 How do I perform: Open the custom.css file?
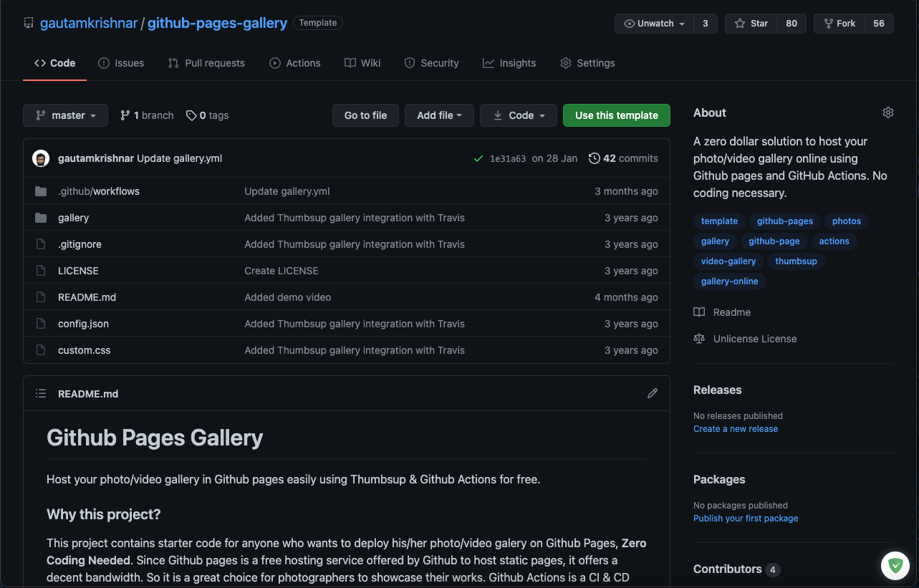(x=84, y=350)
